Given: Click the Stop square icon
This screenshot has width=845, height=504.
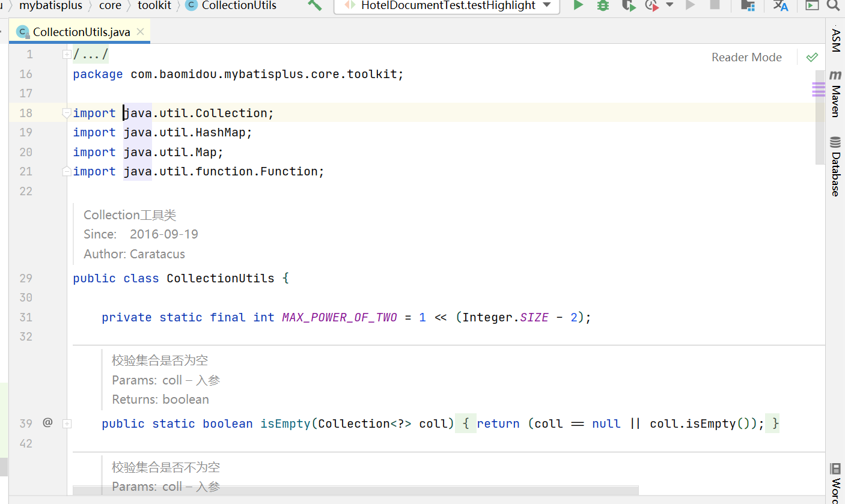Looking at the screenshot, I should [715, 5].
